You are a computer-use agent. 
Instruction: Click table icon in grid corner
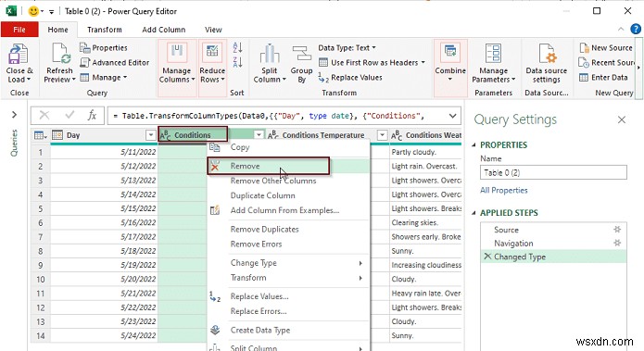(x=40, y=135)
